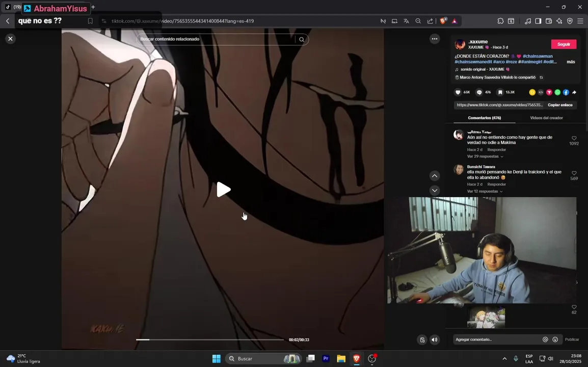Toggle the browser sidebar panel
Viewport: 588px width, 367px height.
[538, 21]
